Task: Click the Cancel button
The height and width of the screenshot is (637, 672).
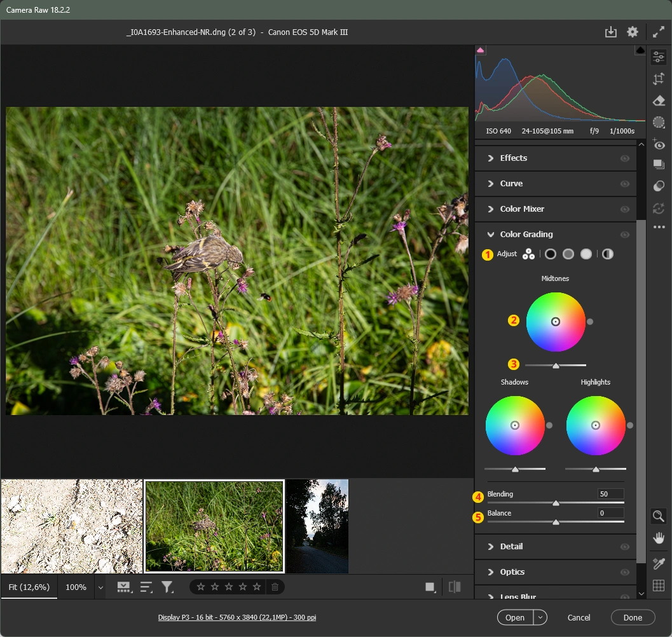Action: click(x=579, y=617)
